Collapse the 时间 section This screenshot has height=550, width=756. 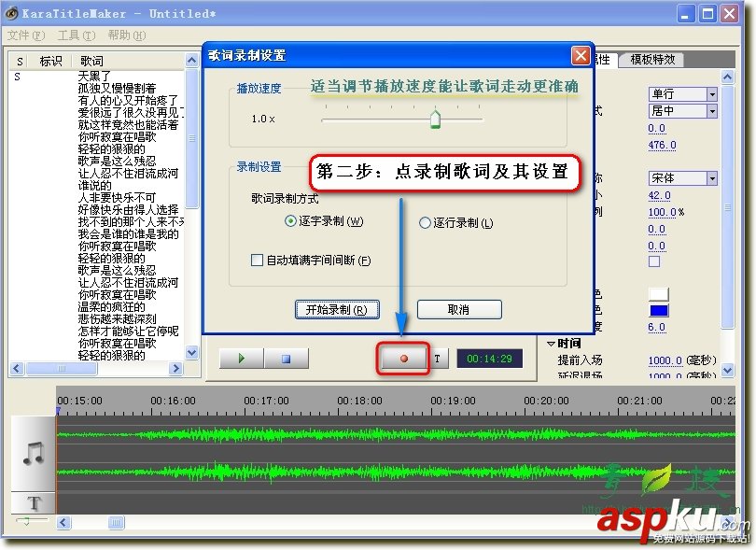point(551,344)
